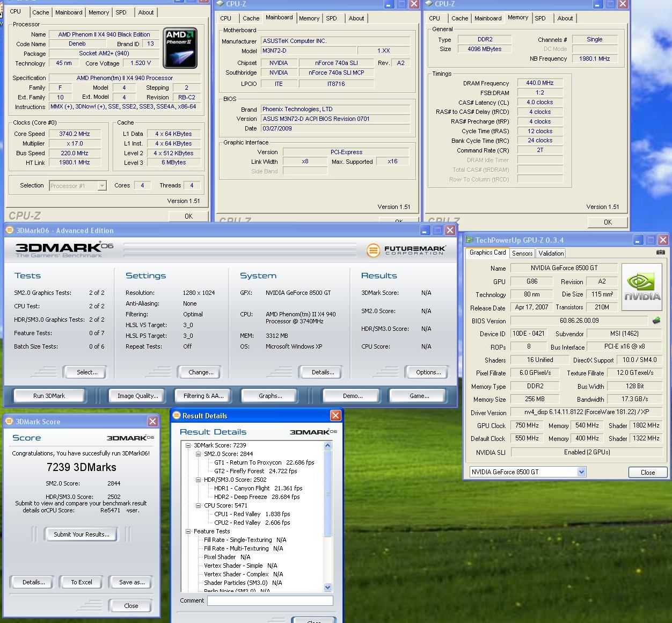Click the Core Speed 3740.2 MHz value
The image size is (672, 623).
pyautogui.click(x=75, y=134)
